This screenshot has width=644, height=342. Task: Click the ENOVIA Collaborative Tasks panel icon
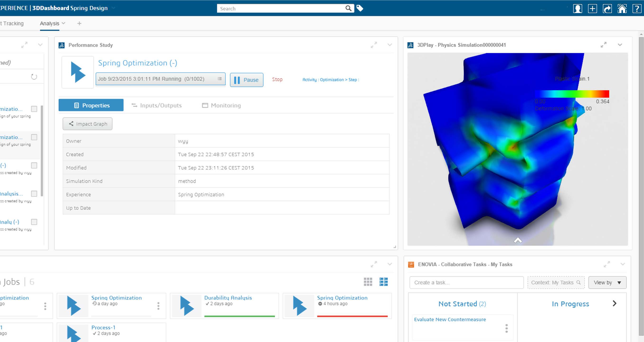(411, 264)
